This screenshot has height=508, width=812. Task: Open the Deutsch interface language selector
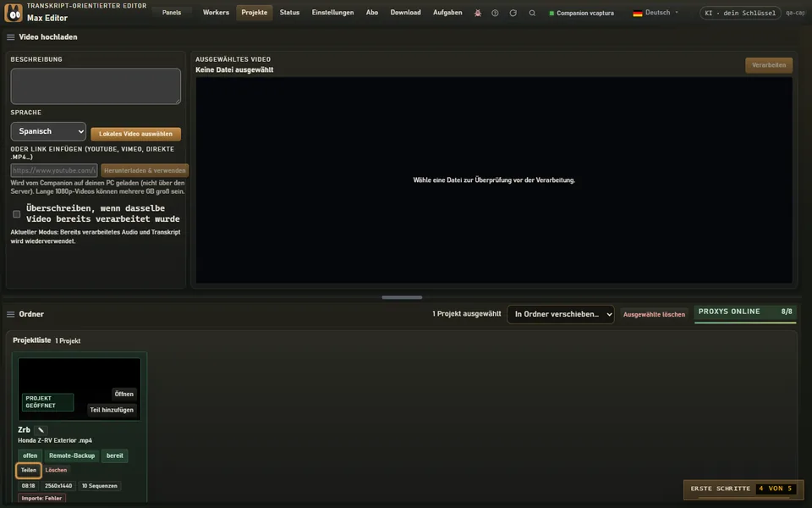point(656,13)
